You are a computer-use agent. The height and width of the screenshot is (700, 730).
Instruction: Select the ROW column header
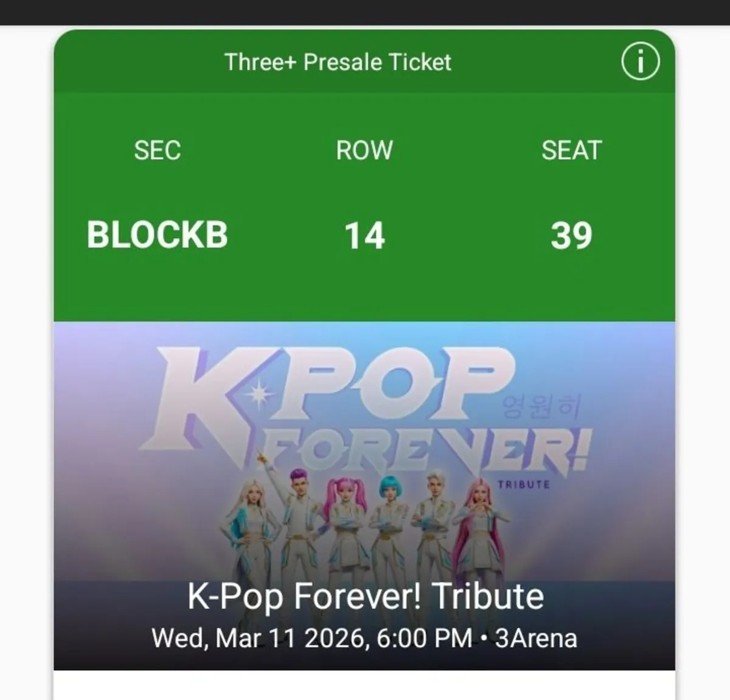click(364, 150)
